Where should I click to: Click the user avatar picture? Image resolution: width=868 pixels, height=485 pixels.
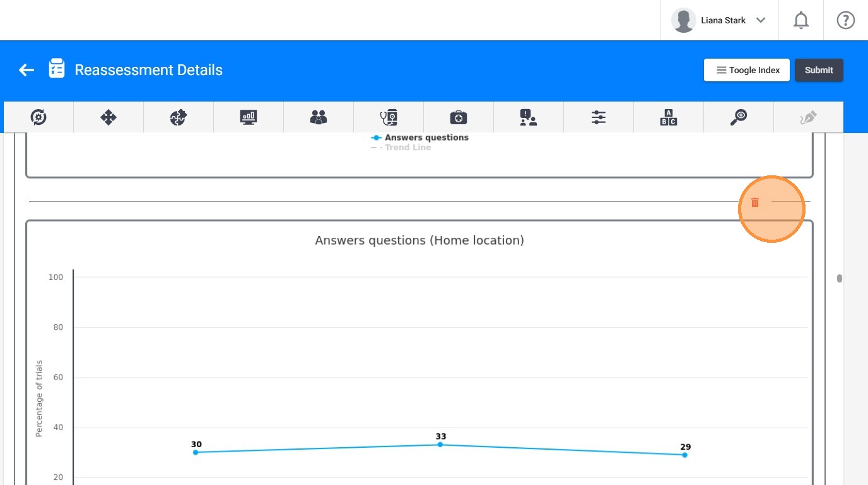[x=684, y=21]
